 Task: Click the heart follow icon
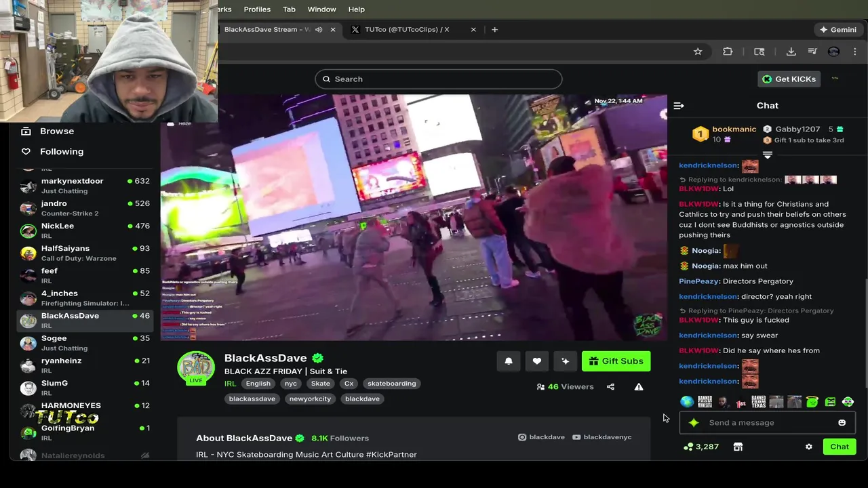(x=537, y=361)
